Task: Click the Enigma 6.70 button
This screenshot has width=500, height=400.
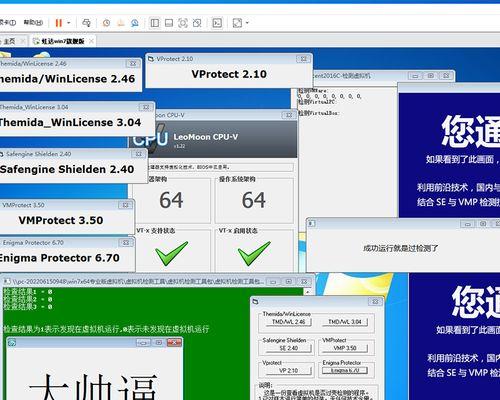Action: [x=345, y=370]
